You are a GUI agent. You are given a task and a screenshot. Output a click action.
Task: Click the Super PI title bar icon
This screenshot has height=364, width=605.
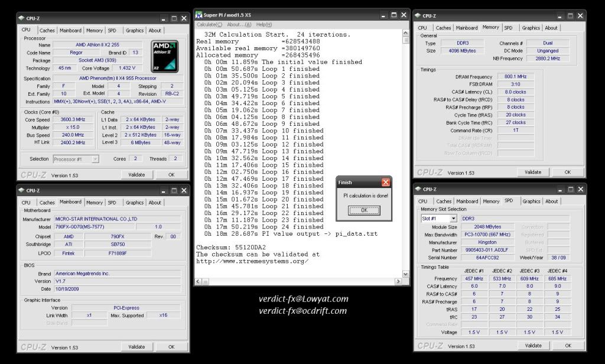coord(199,14)
